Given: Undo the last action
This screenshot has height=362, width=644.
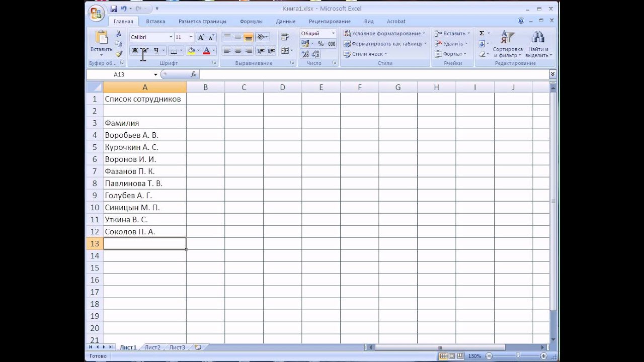Looking at the screenshot, I should [124, 9].
